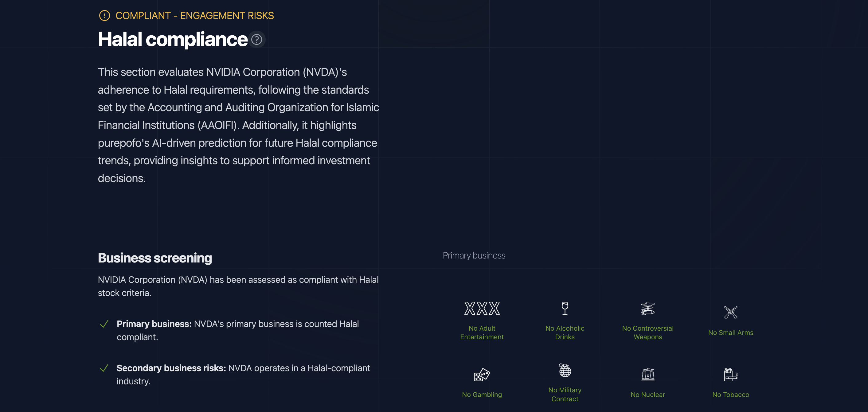Click the warning icon before Compliant - Engagement Risks
Viewport: 868px width, 412px height.
104,15
